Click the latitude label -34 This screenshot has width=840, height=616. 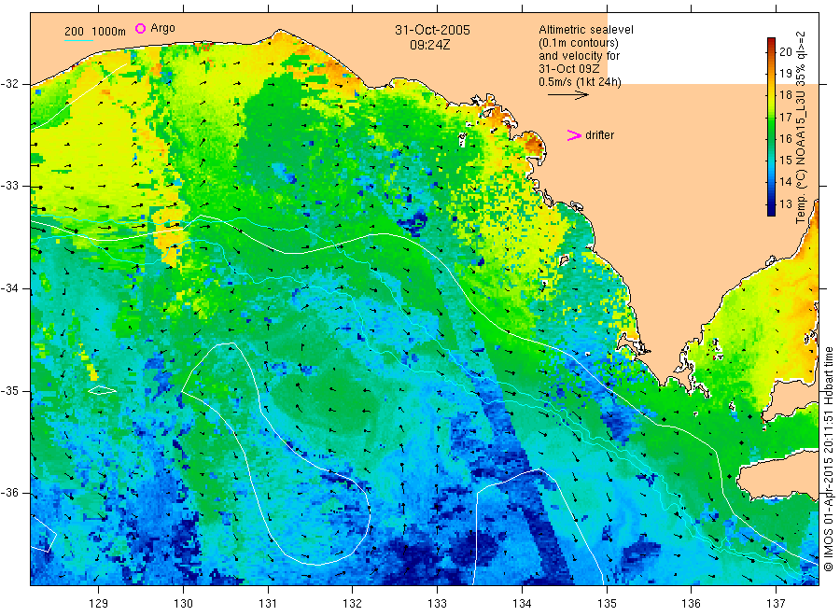click(10, 288)
